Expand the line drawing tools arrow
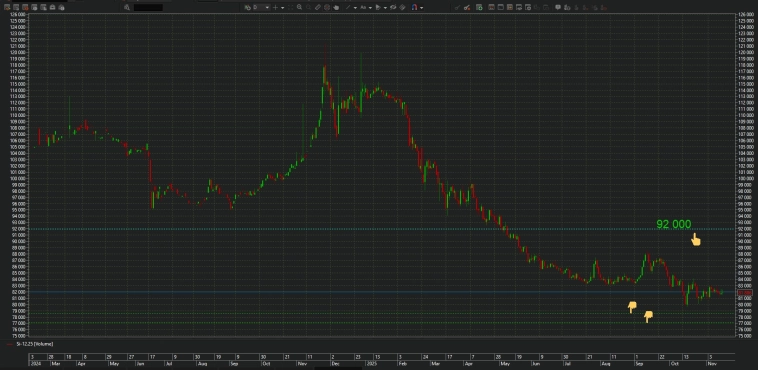This screenshot has height=370, width=758. [355, 8]
